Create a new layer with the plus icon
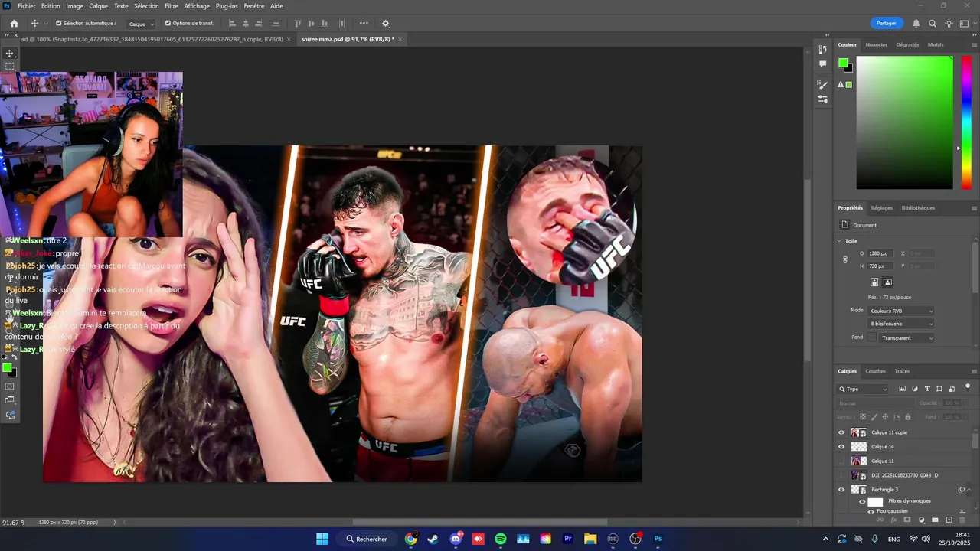980x551 pixels. tap(949, 520)
